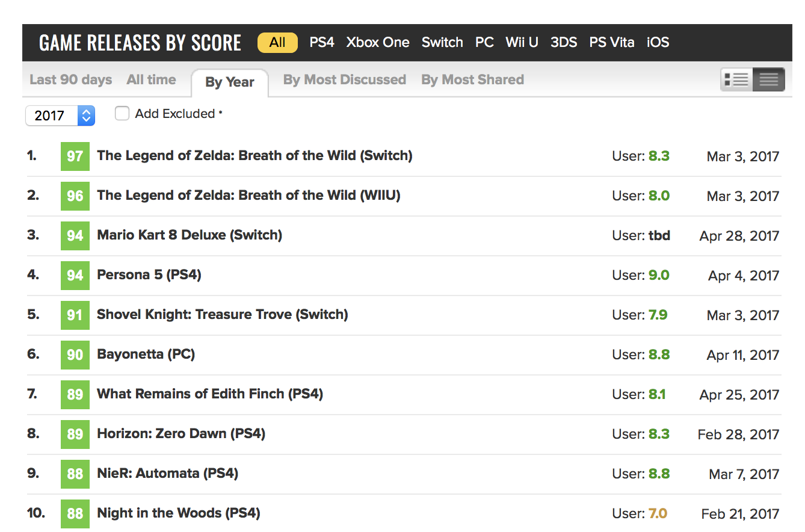
Task: Open What Remains of Edith Finch link
Action: point(210,394)
